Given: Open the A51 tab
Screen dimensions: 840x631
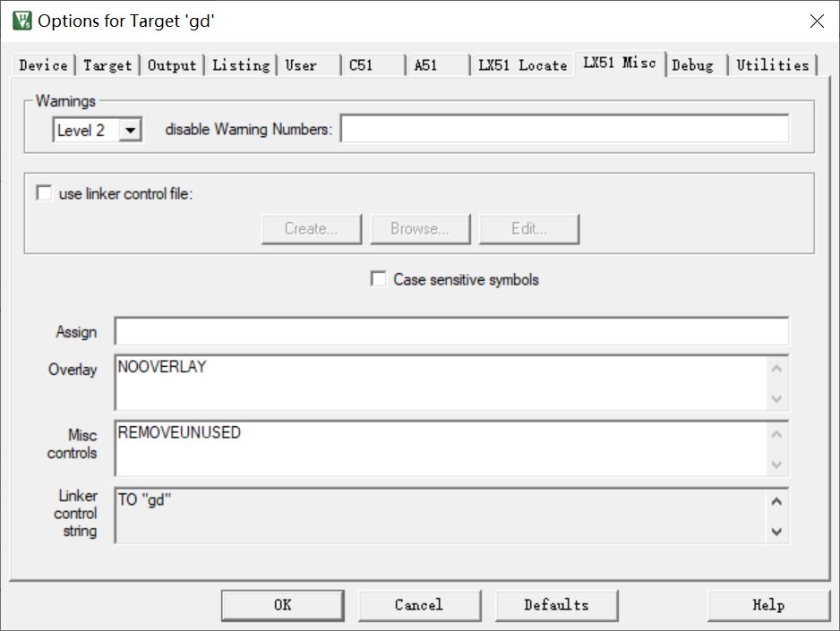Looking at the screenshot, I should 438,65.
